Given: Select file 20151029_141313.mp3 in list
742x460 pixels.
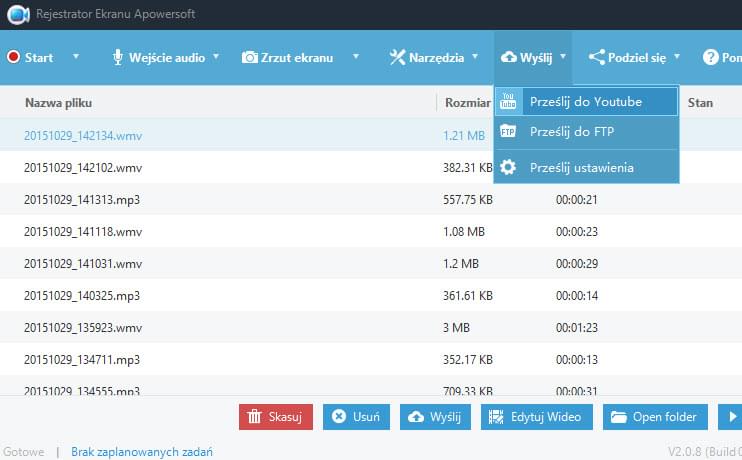Looking at the screenshot, I should (82, 200).
